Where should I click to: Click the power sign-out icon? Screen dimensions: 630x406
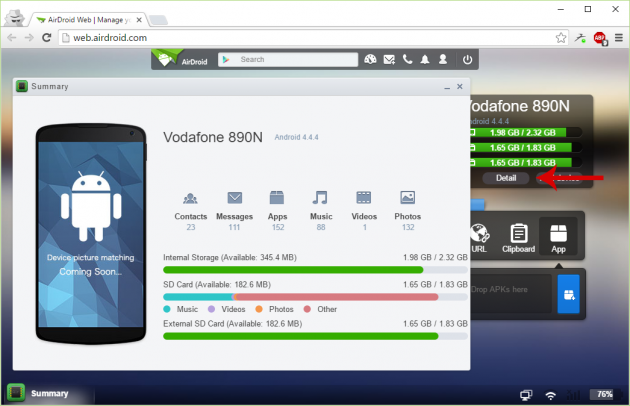point(467,59)
